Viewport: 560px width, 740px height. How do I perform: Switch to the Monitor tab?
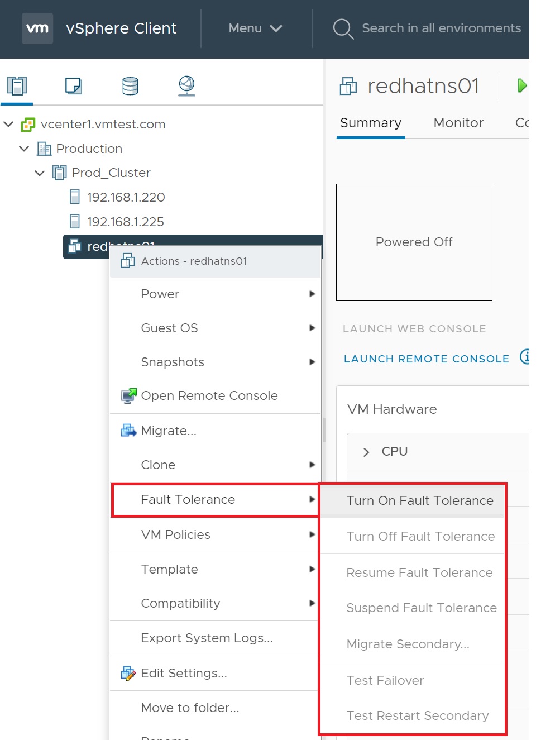458,123
